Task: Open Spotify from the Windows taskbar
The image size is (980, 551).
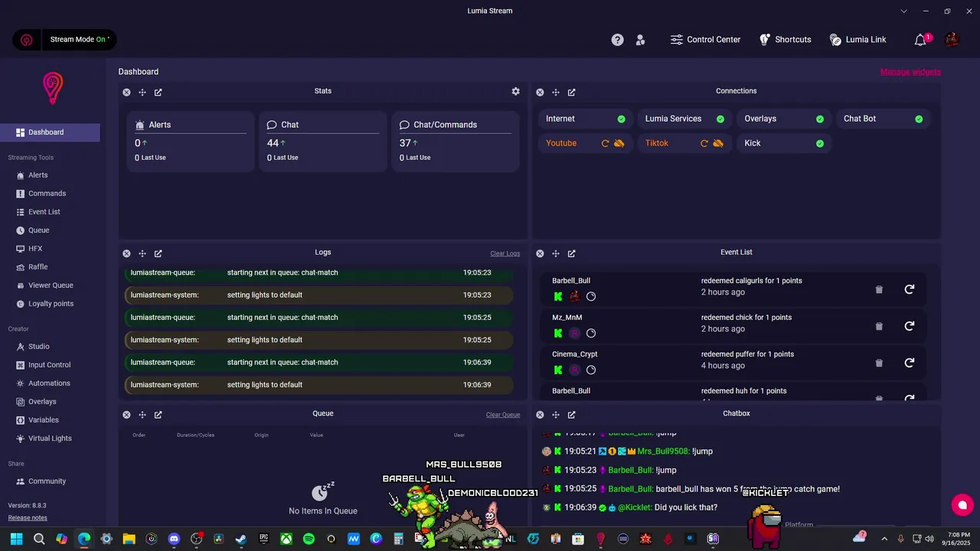Action: (x=309, y=539)
